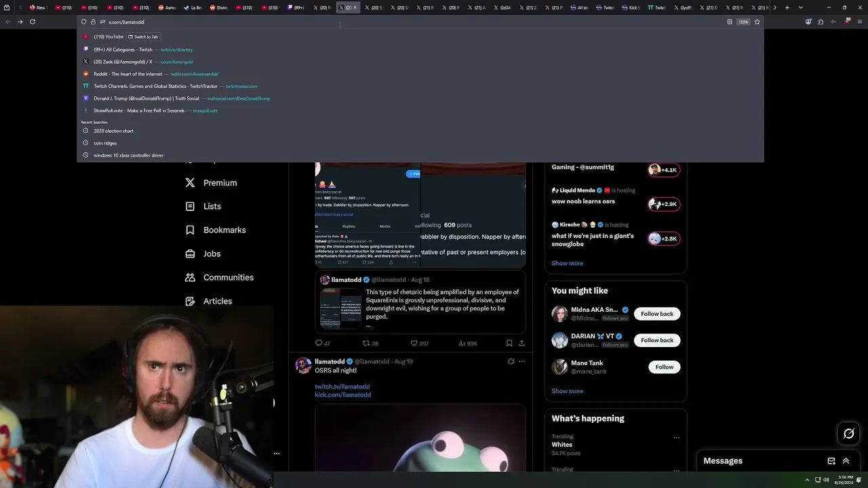Open Lists in the X sidebar
Viewport: 868px width, 488px height.
click(203, 206)
